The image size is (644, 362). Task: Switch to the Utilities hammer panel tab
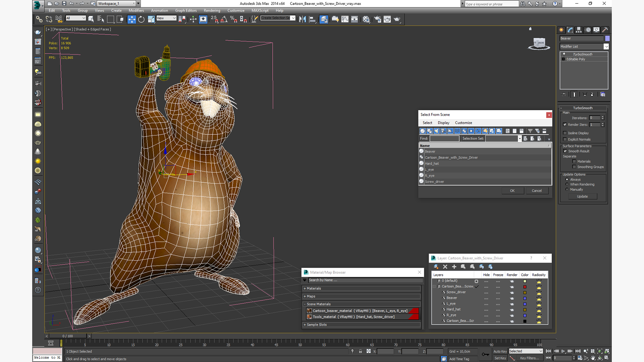pos(605,30)
